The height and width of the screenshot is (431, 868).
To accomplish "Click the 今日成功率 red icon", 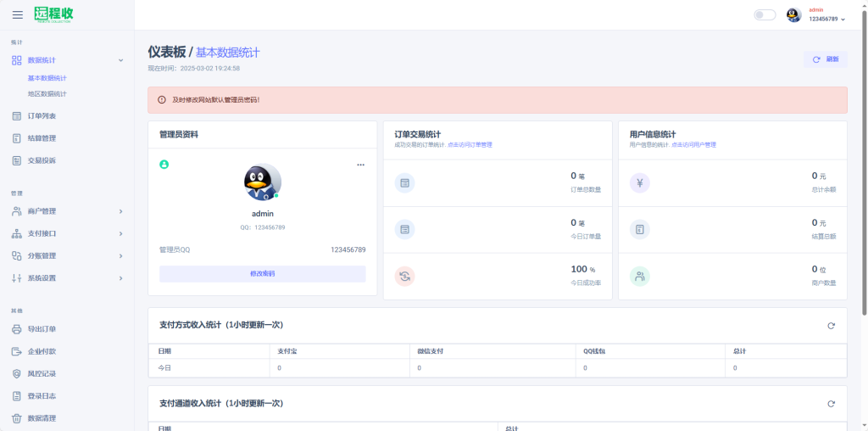I will point(404,277).
